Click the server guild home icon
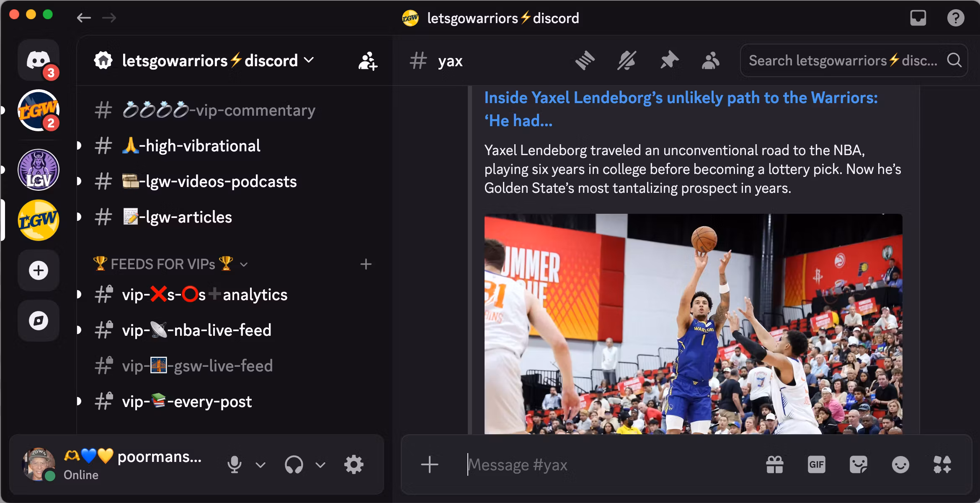The height and width of the screenshot is (503, 980). [103, 61]
